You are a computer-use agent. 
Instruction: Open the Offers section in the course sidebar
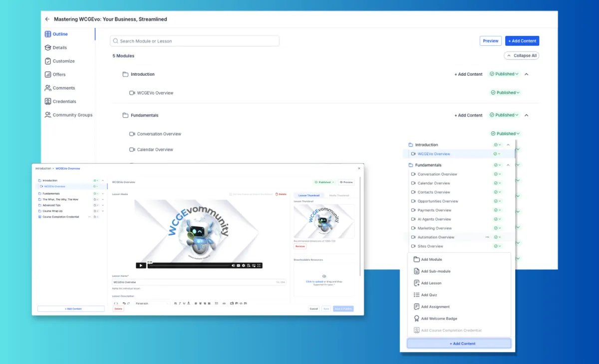point(55,74)
